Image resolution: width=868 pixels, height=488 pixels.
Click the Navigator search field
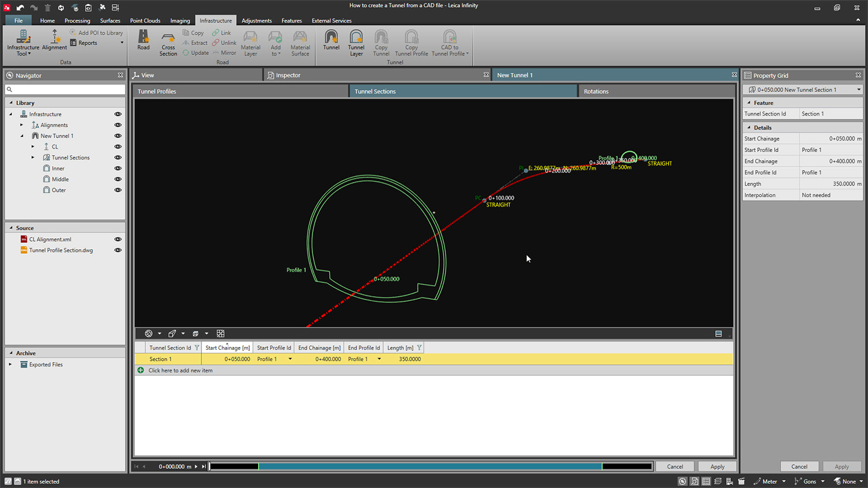(x=65, y=90)
